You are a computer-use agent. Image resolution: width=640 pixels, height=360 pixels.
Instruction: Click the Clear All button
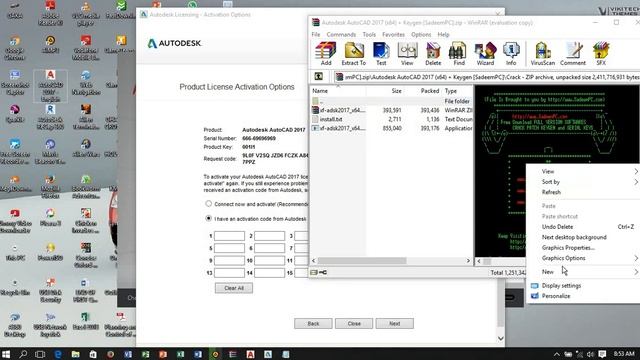click(234, 288)
